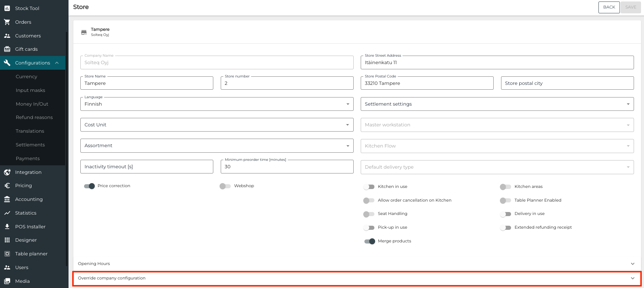Click the Accounting bank icon
Viewport: 644px width, 288px height.
(7, 199)
